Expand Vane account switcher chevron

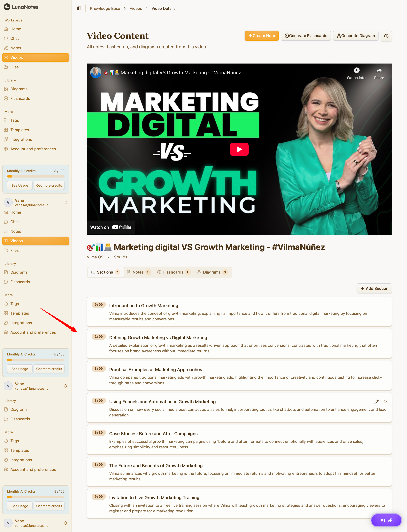pyautogui.click(x=65, y=202)
